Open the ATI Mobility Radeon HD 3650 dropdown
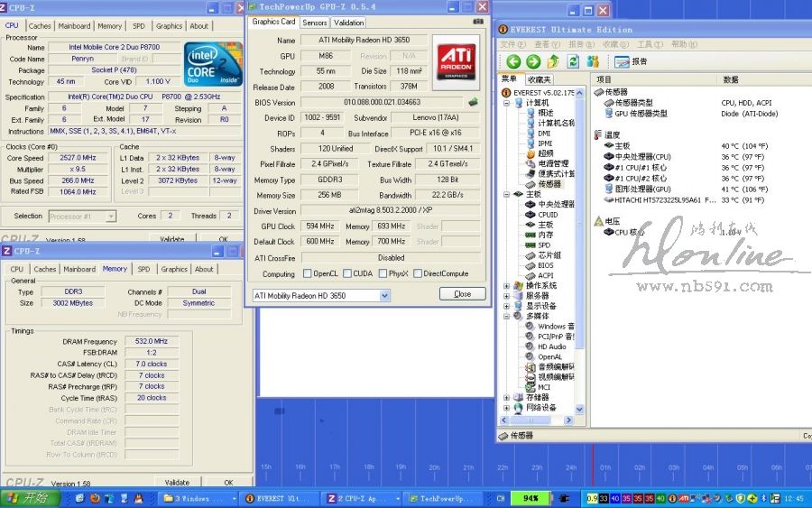812x508 pixels. pos(384,295)
